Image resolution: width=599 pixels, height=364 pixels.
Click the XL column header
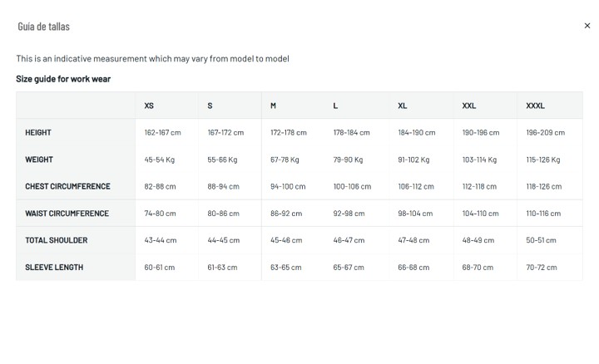pyautogui.click(x=403, y=106)
